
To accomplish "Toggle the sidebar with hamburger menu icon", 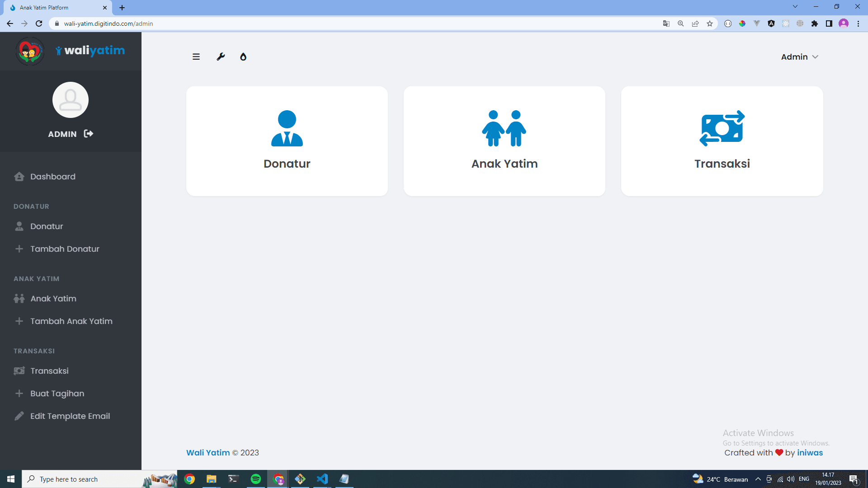I will point(196,57).
